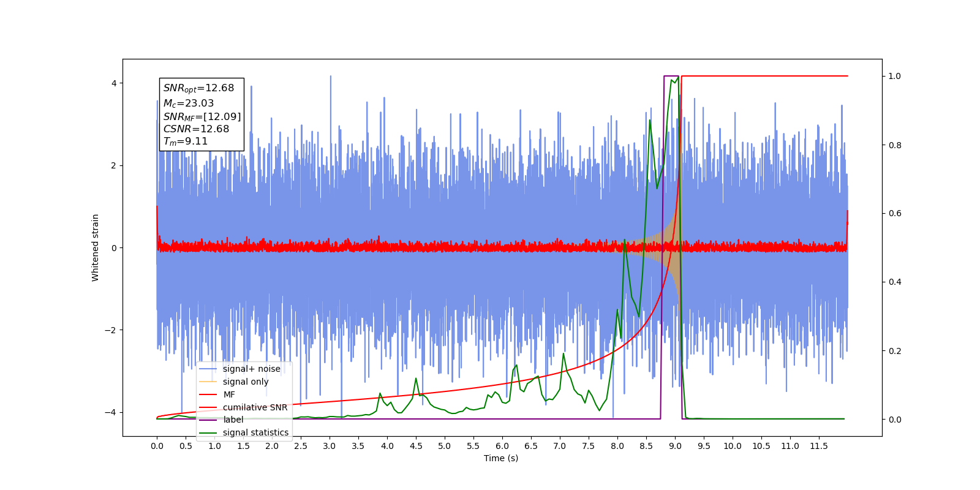The image size is (980, 490).
Task: Select the 'label' legend entry text
Action: coord(233,420)
